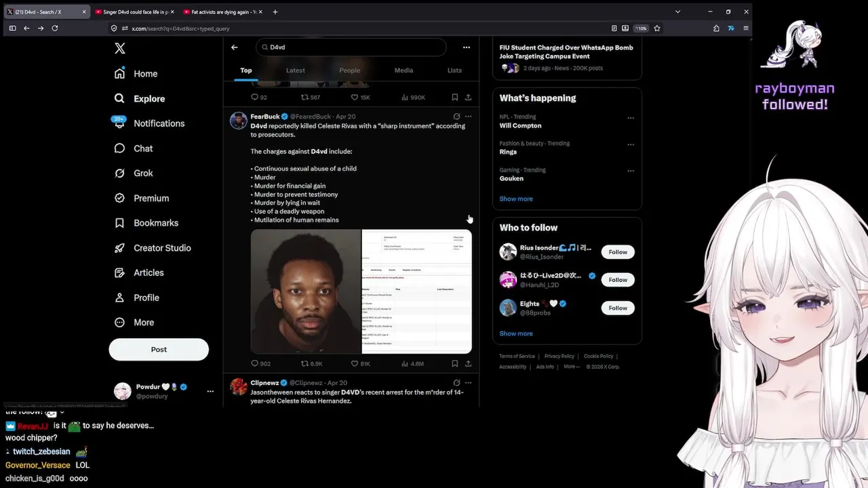Open the browser hamburger menu
This screenshot has width=868, height=488.
click(746, 28)
